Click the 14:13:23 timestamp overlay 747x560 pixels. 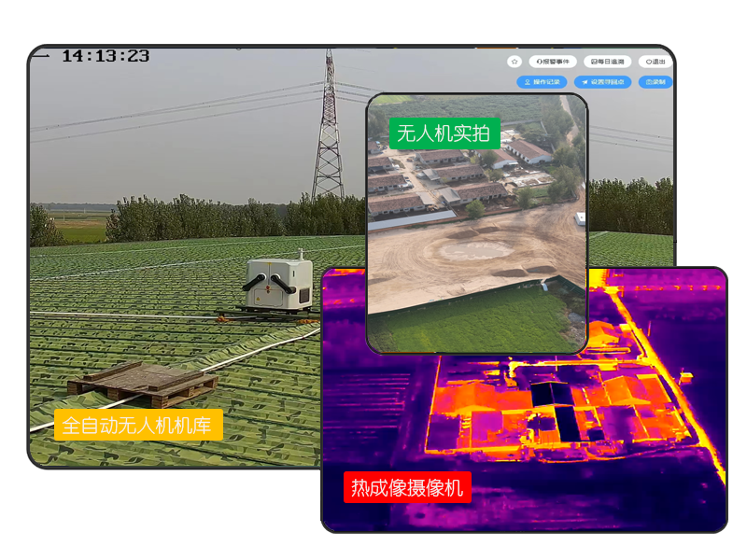click(x=105, y=56)
